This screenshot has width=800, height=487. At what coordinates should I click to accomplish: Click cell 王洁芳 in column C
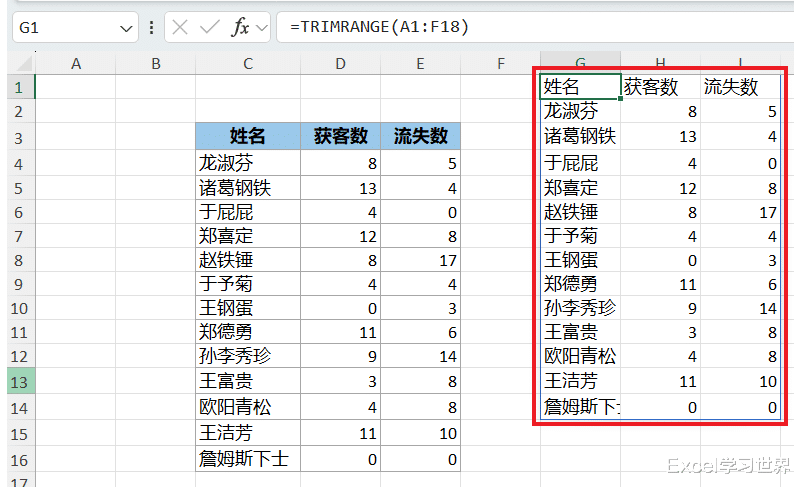point(248,433)
